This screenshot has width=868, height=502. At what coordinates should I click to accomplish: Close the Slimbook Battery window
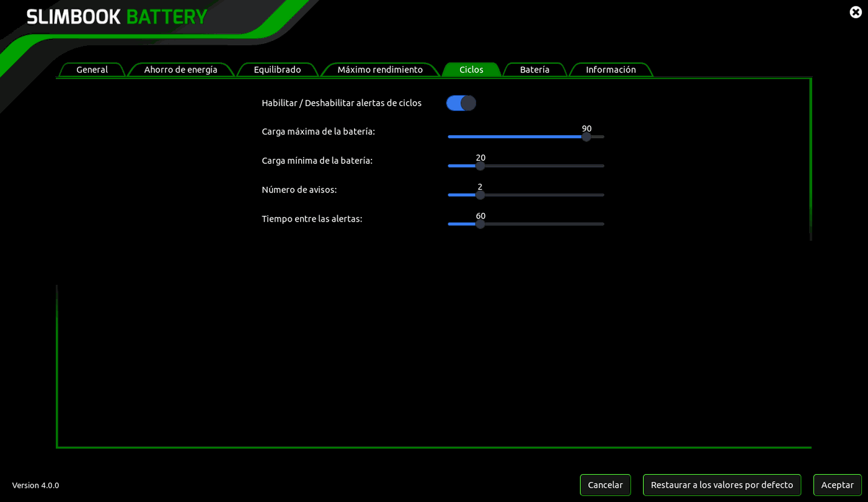pos(856,12)
